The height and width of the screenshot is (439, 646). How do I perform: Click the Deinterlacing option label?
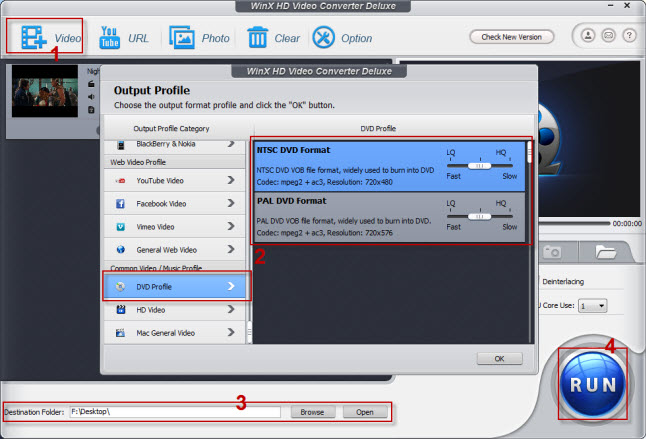coord(563,282)
